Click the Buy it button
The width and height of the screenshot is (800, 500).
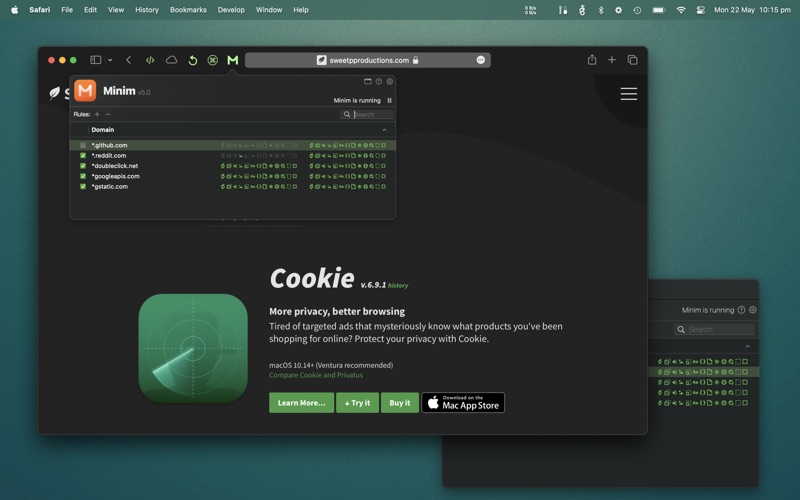tap(399, 403)
